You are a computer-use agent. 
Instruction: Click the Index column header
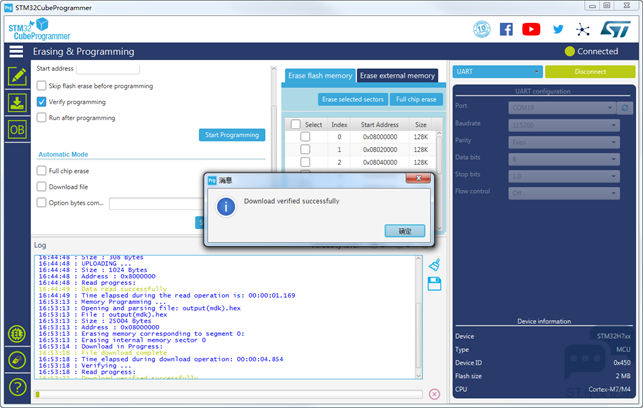[x=339, y=125]
